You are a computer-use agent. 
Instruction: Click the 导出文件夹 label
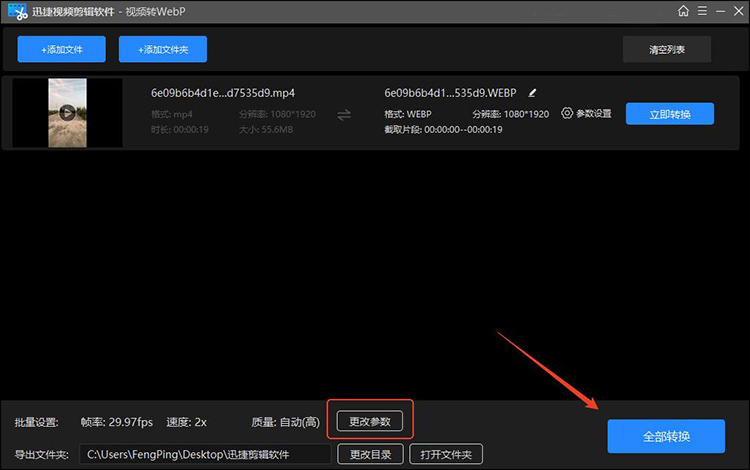(42, 455)
